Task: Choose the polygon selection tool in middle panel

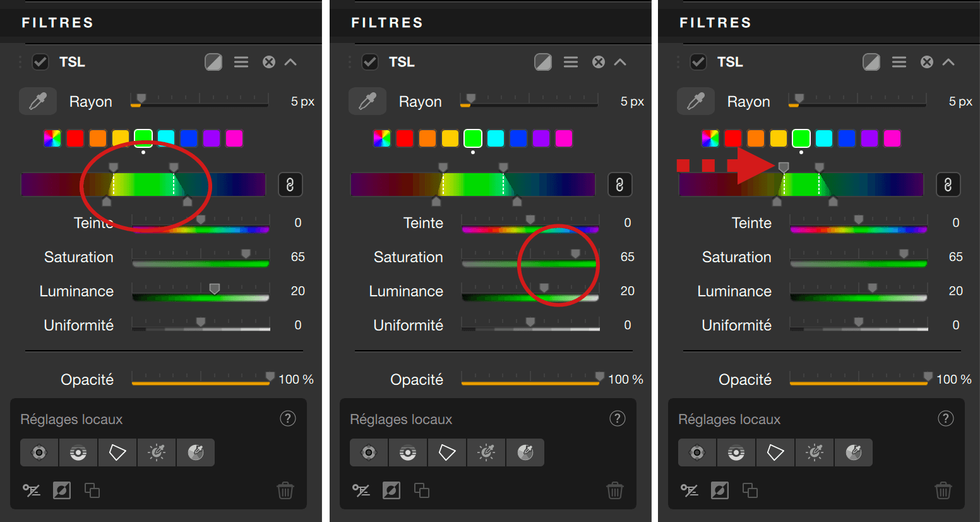Action: pos(447,452)
